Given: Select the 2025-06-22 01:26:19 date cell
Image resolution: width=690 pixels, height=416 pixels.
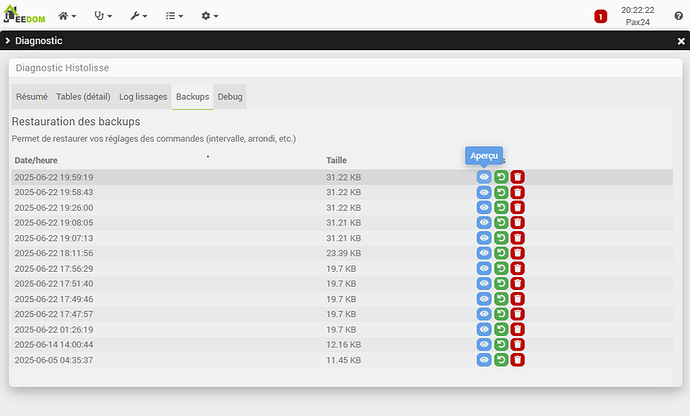Looking at the screenshot, I should tap(54, 330).
